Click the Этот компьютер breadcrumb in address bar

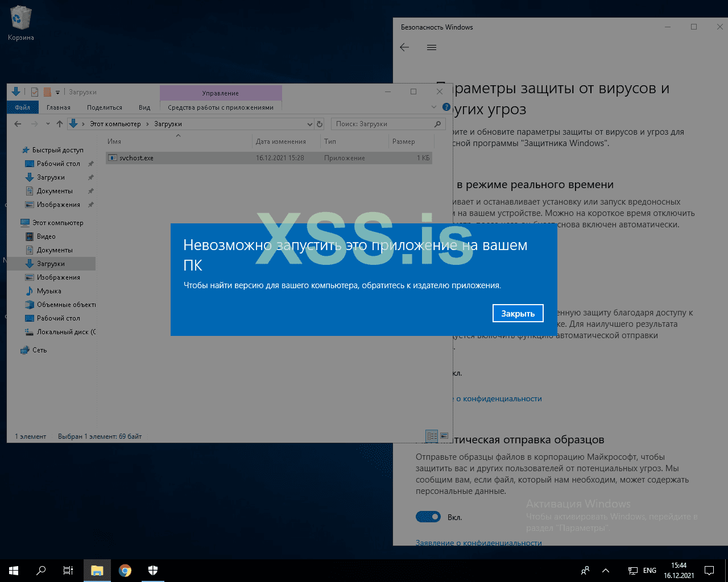point(115,124)
